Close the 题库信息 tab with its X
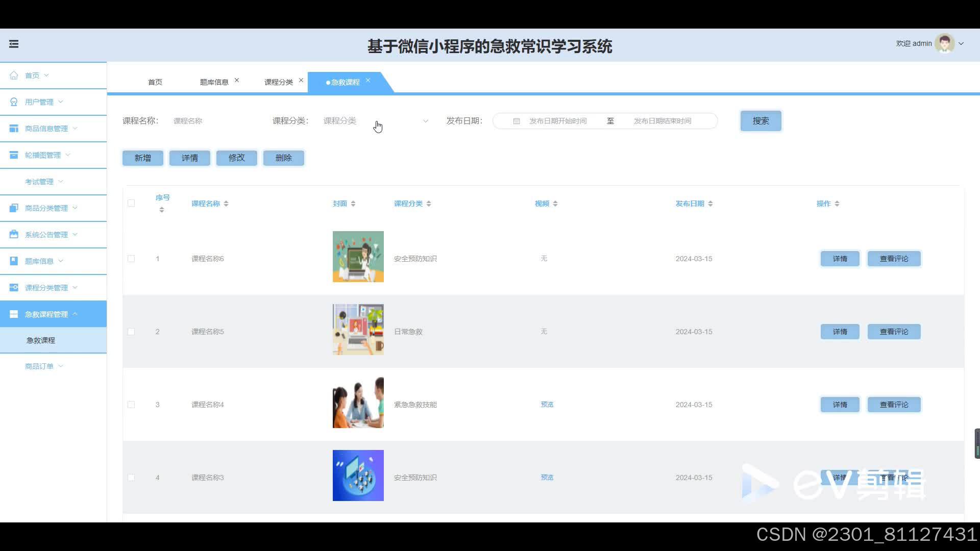980x551 pixels. 237,81
